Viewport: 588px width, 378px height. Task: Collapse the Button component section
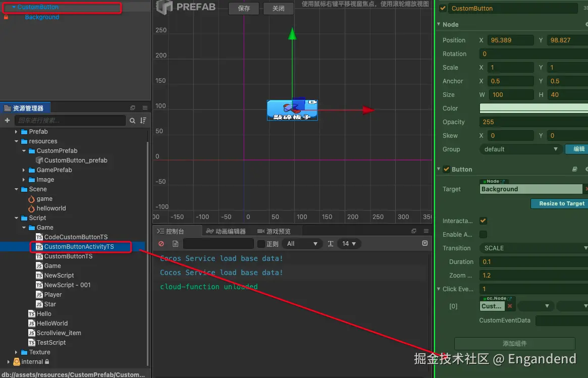[x=439, y=169]
